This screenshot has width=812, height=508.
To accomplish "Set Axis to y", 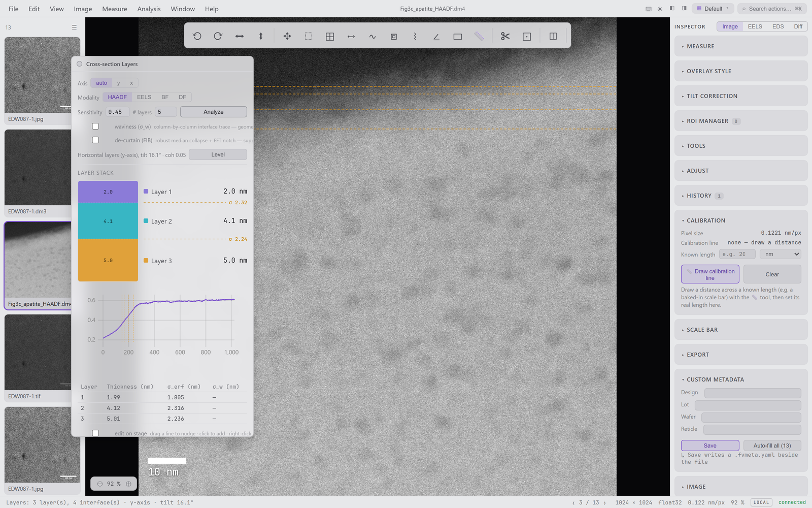I will click(119, 83).
